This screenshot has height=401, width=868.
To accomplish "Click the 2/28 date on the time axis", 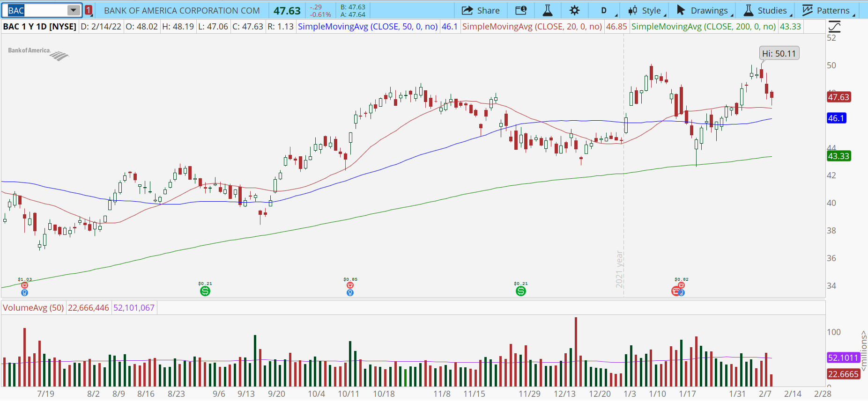I will pyautogui.click(x=823, y=394).
